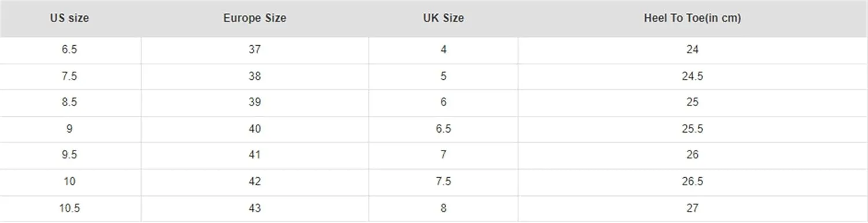868x223 pixels.
Task: Click the Heel To Toe(in cm) header
Action: (693, 19)
